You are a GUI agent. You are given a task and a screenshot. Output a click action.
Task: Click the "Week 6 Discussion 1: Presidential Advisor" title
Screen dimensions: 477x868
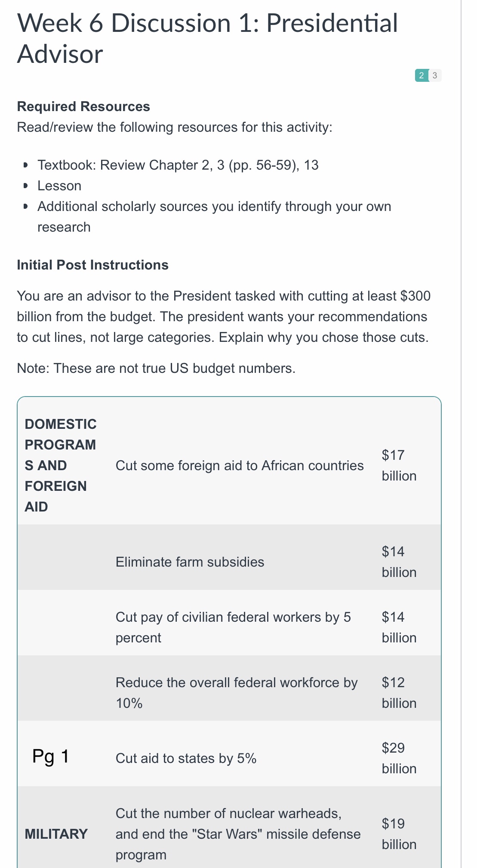coord(207,38)
